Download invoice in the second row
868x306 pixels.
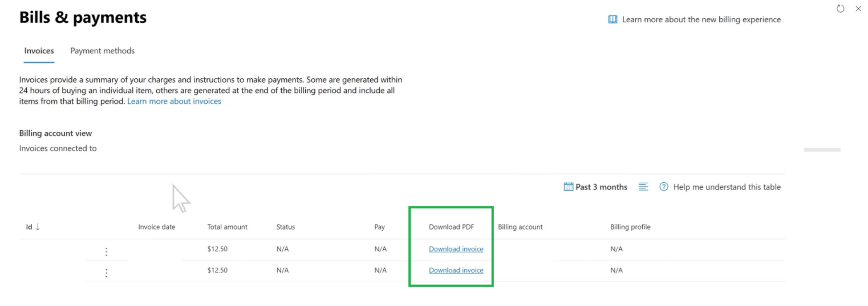click(x=456, y=270)
